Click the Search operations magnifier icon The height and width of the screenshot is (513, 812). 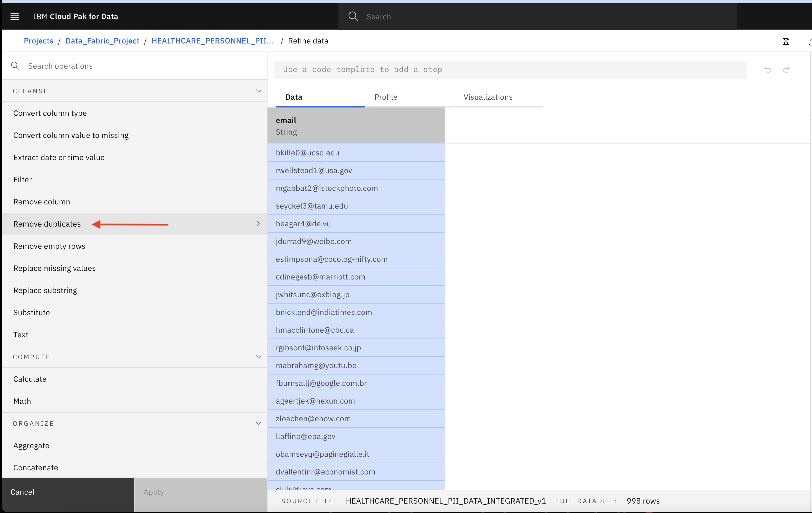15,66
